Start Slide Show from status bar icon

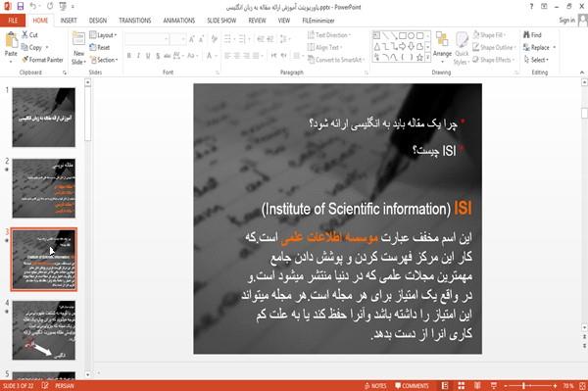494,385
